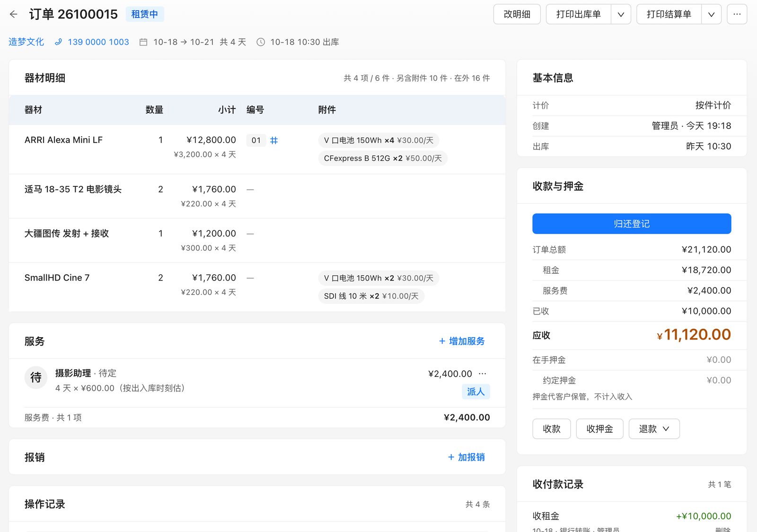The width and height of the screenshot is (757, 532).
Task: Click the phone icon next to 139 0000 1003
Action: click(59, 42)
